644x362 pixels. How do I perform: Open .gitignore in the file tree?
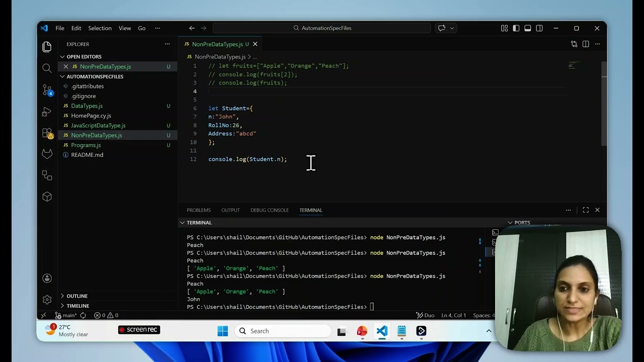click(x=84, y=96)
